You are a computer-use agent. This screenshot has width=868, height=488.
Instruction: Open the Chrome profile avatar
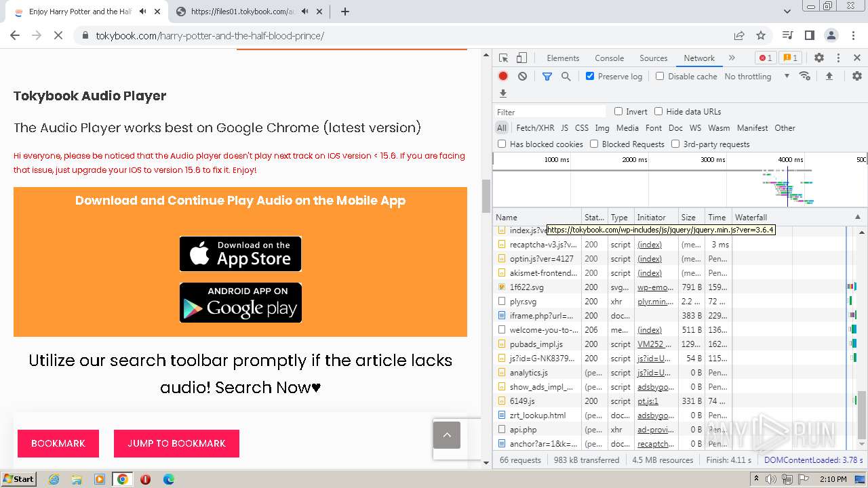[831, 35]
